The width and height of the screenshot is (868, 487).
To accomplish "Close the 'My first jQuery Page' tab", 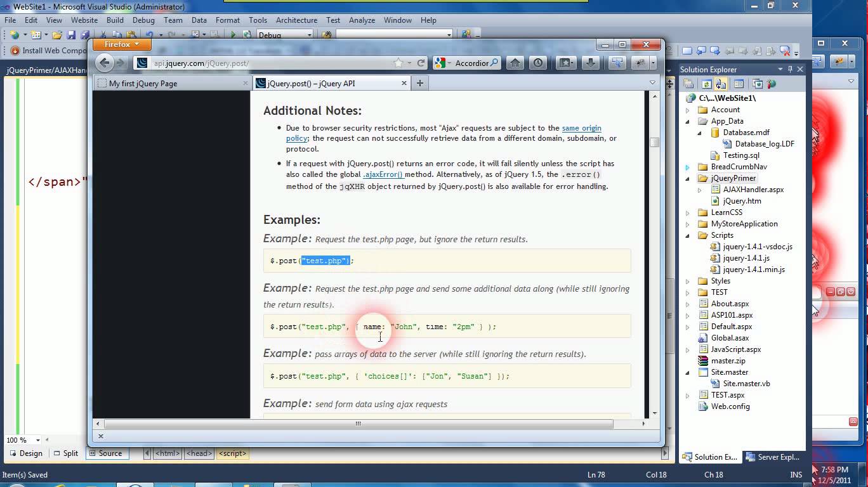I will [246, 83].
